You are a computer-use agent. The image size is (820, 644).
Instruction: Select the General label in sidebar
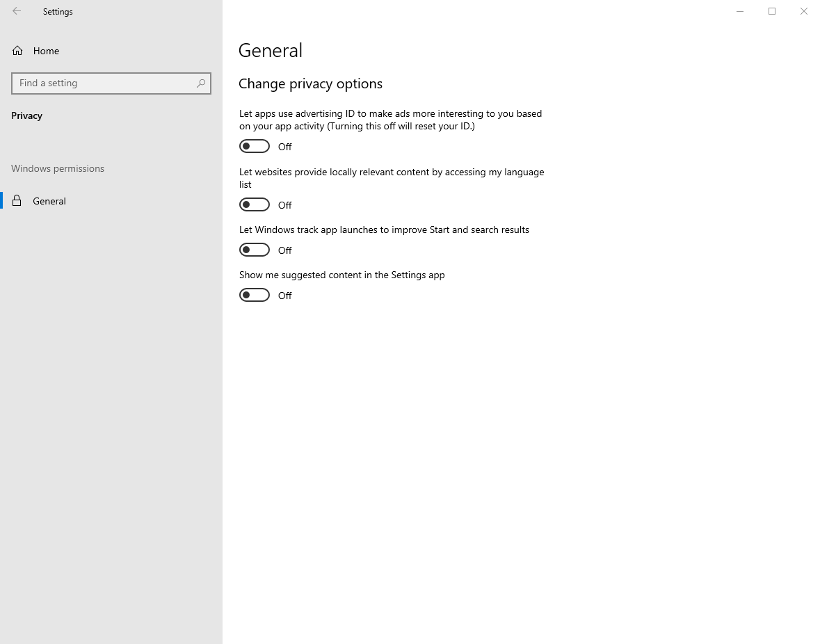click(x=49, y=201)
